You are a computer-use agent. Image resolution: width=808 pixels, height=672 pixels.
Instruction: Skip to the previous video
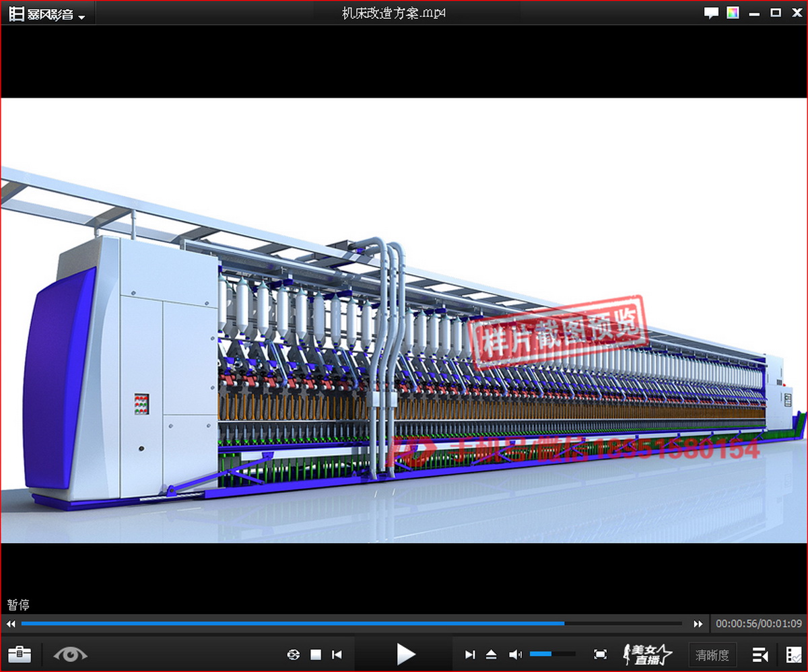coord(337,654)
